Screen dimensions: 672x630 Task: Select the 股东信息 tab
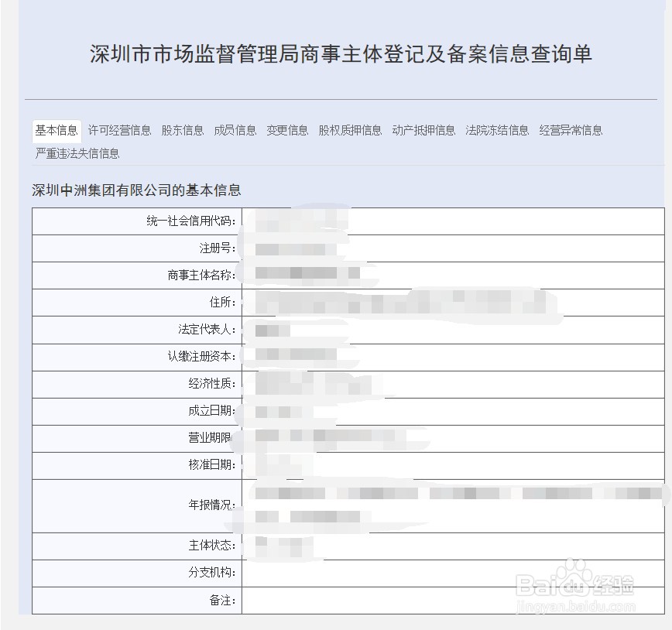[183, 130]
